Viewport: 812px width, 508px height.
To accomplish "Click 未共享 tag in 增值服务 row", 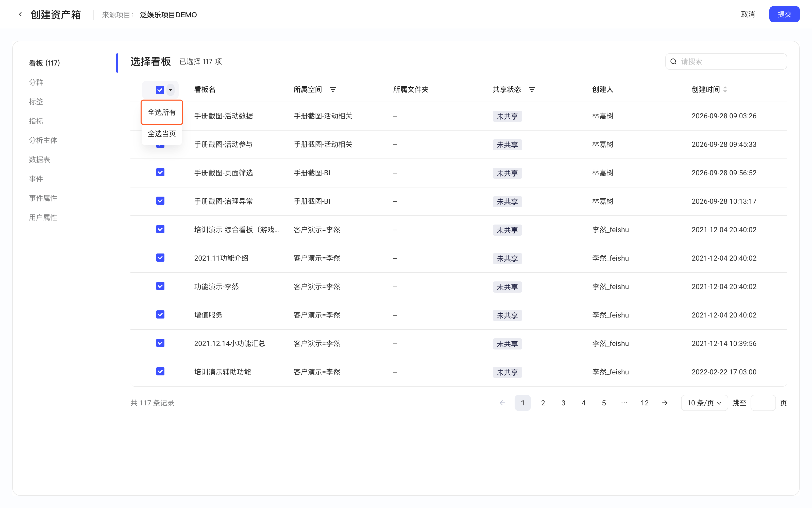I will coord(507,315).
